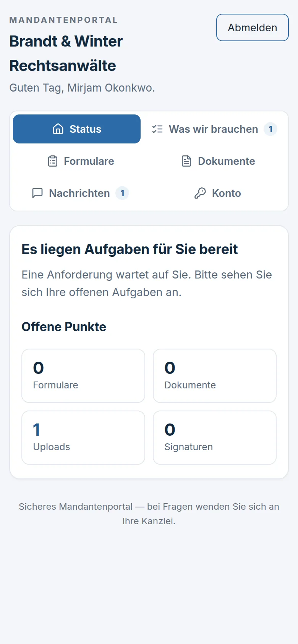Click the Offene Punkte heading
Screen dimensions: 298x644
(x=64, y=327)
